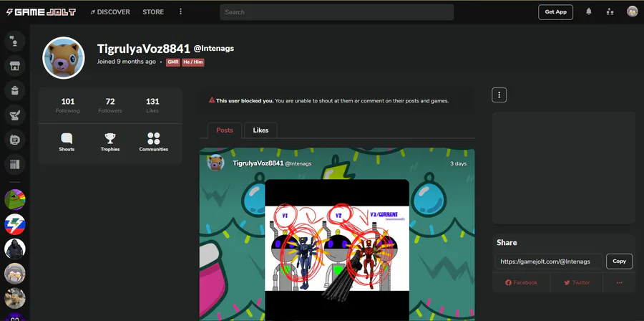Click the GMR badge

click(x=173, y=62)
